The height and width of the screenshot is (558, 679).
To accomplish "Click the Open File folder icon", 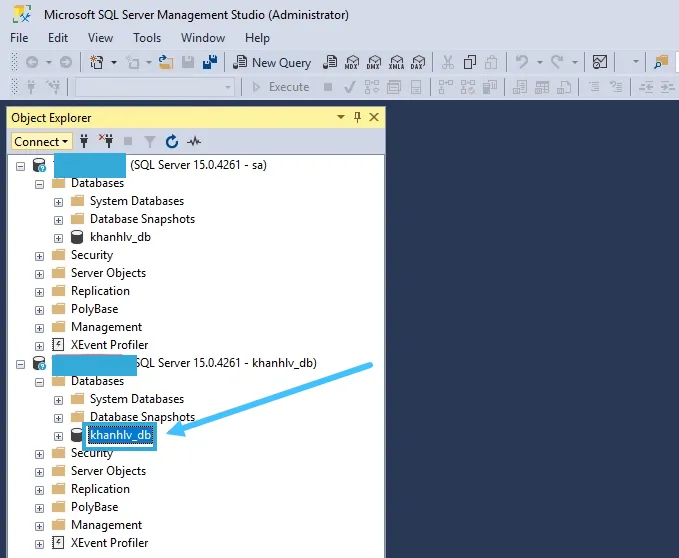I will click(165, 63).
